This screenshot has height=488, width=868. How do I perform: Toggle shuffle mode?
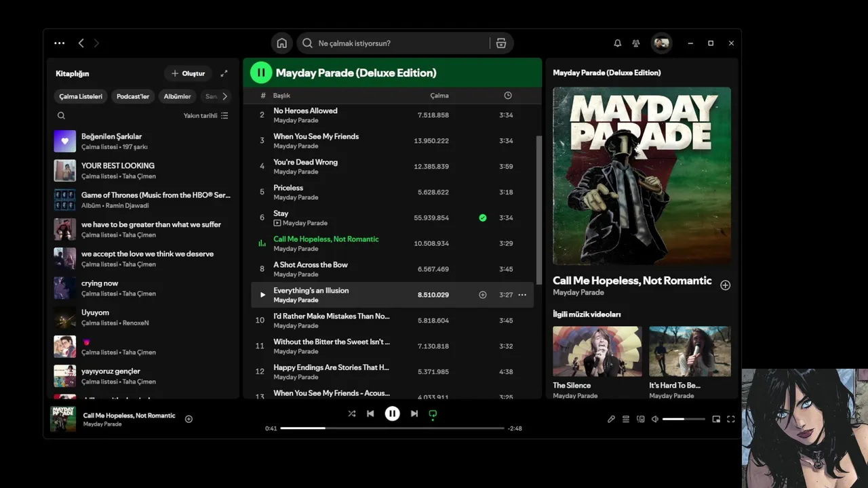352,413
